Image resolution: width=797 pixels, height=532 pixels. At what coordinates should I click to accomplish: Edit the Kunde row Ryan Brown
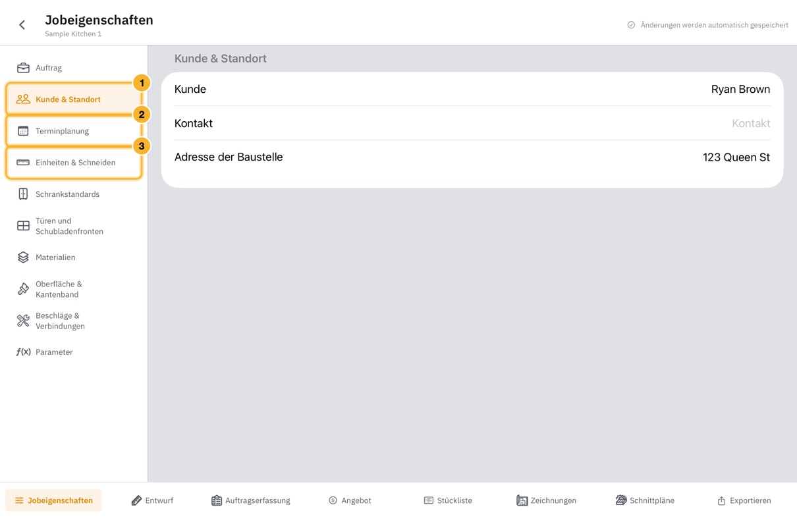[x=472, y=90]
